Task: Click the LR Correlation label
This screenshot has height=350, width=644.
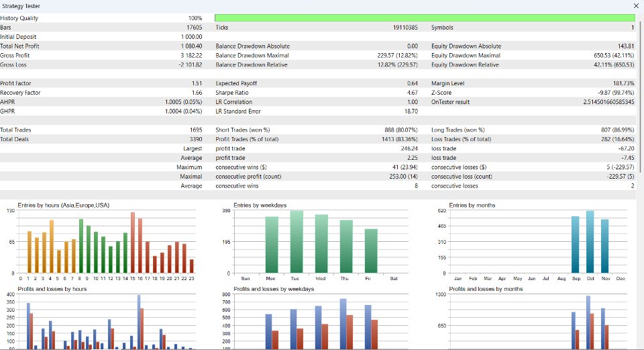Action: [x=233, y=102]
